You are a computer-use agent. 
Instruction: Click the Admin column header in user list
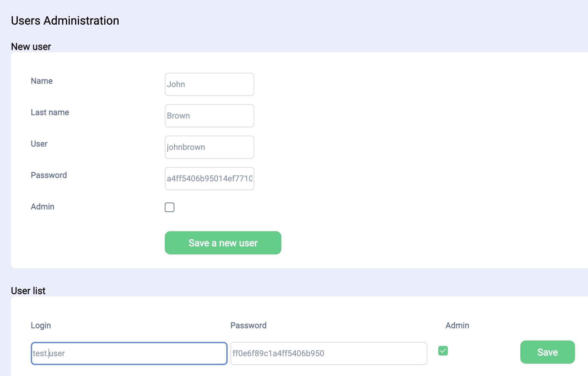point(457,325)
